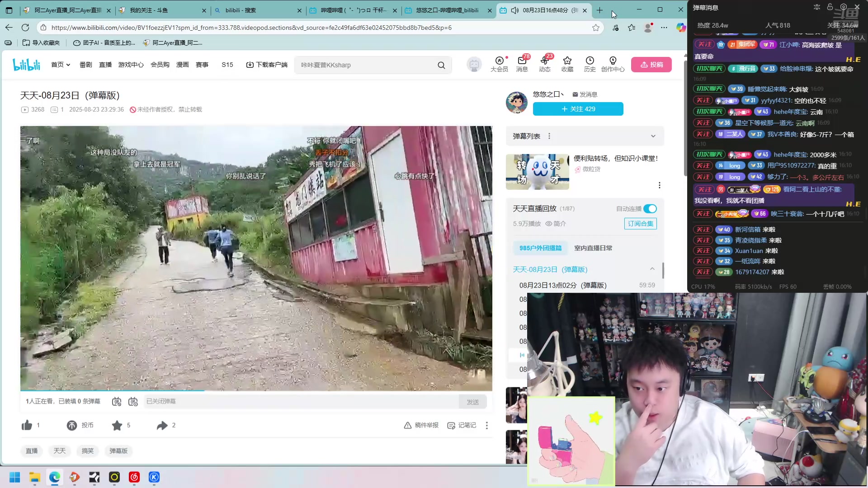868x488 pixels.
Task: Collapse the 天天-08月23日 episode group
Action: 652,268
